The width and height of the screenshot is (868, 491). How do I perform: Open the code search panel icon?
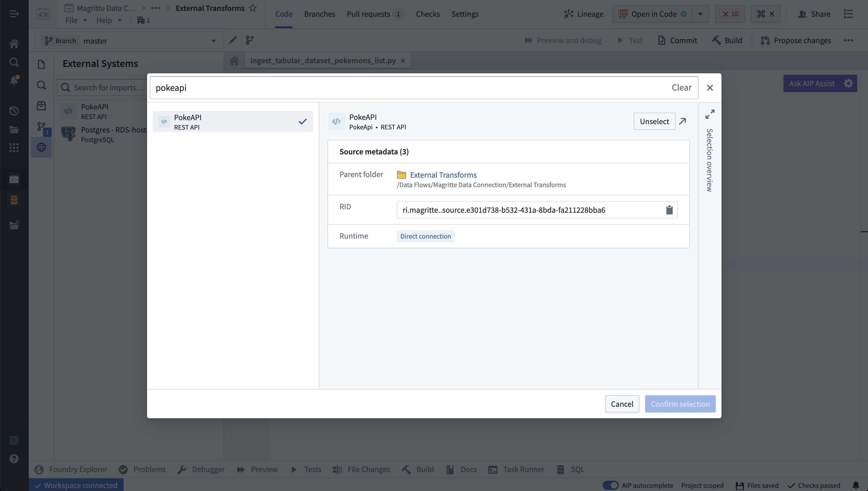41,85
